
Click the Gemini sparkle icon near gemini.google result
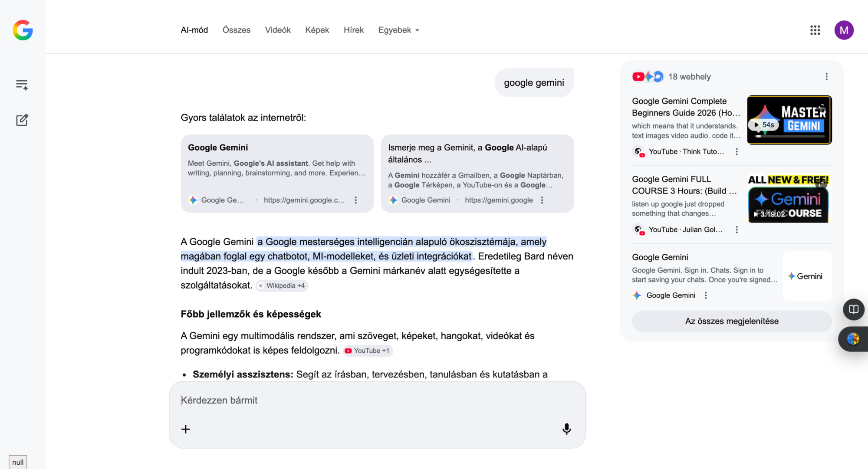pos(393,200)
